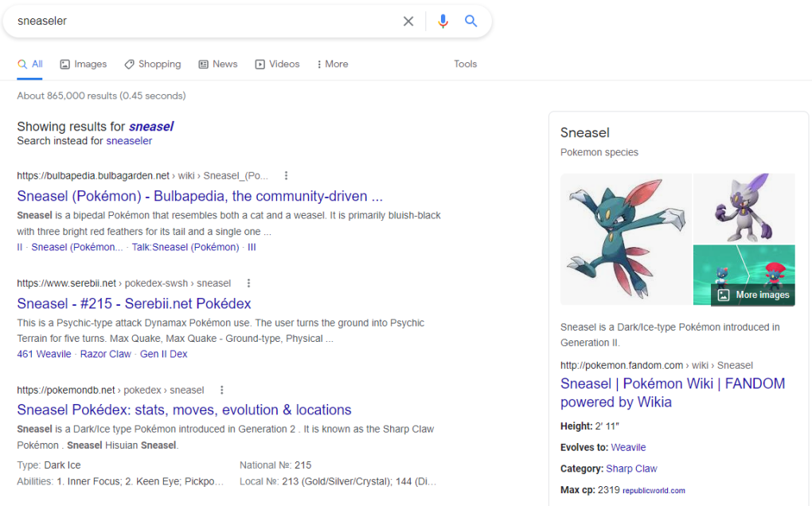The height and width of the screenshot is (506, 812).
Task: Expand the More search options dropdown
Action: tap(333, 65)
